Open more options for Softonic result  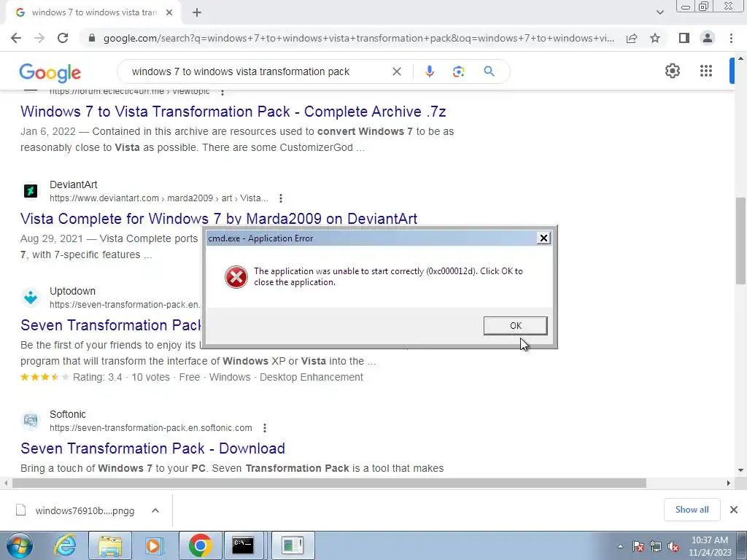pos(264,428)
